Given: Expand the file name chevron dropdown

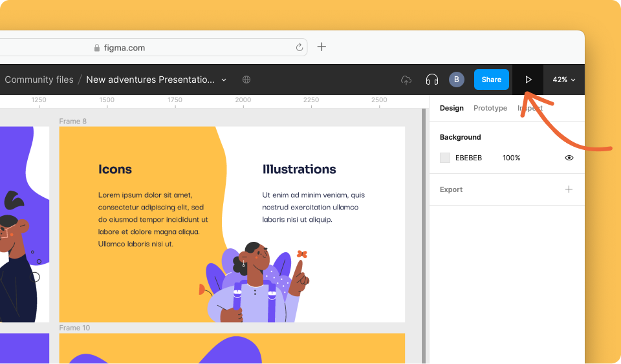Looking at the screenshot, I should tap(224, 80).
